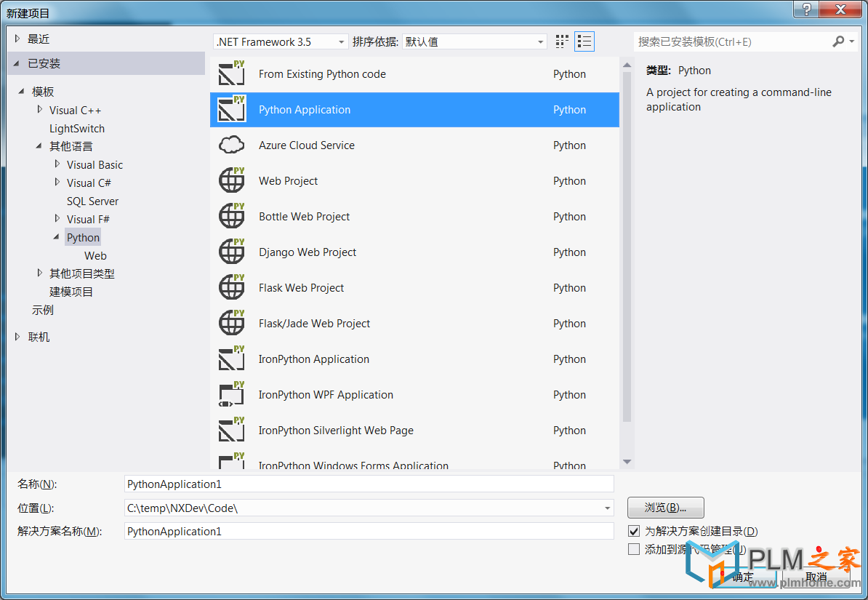The height and width of the screenshot is (600, 868).
Task: Expand the Visual C++ node arrow
Action: (x=39, y=110)
